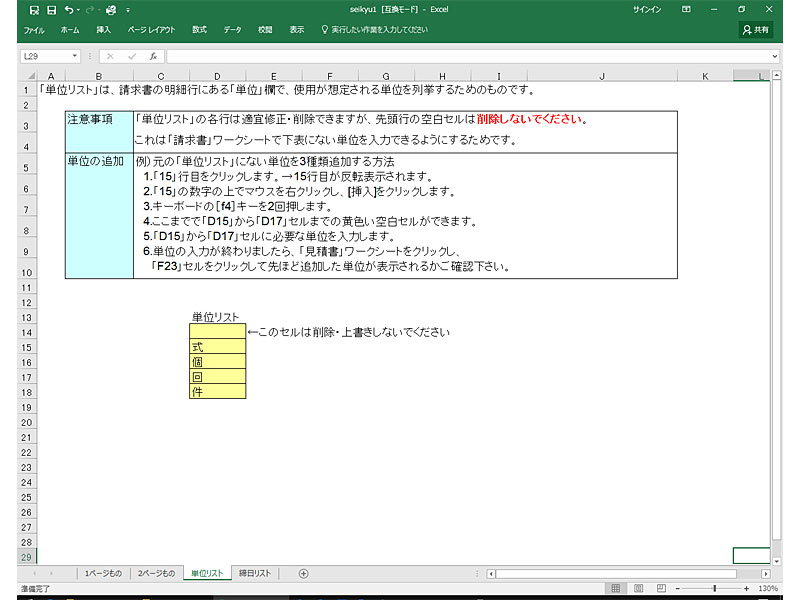Click the 共有 share button

(756, 30)
